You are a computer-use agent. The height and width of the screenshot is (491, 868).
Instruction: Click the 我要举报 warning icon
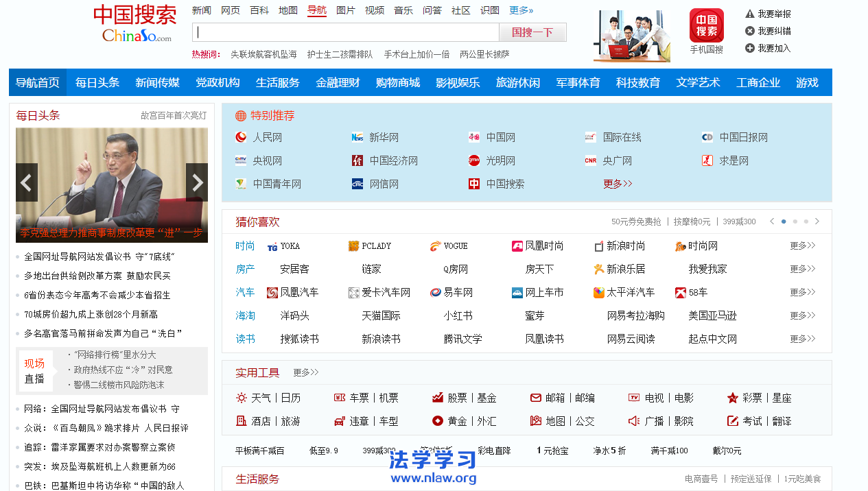(x=750, y=14)
